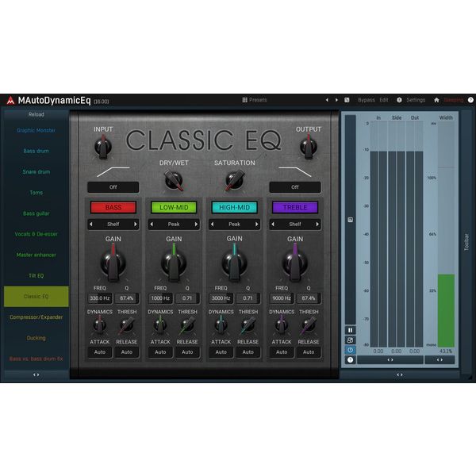Click the Low-Mid Q 0.71 field
Screen dimensions: 476x476
(187, 298)
